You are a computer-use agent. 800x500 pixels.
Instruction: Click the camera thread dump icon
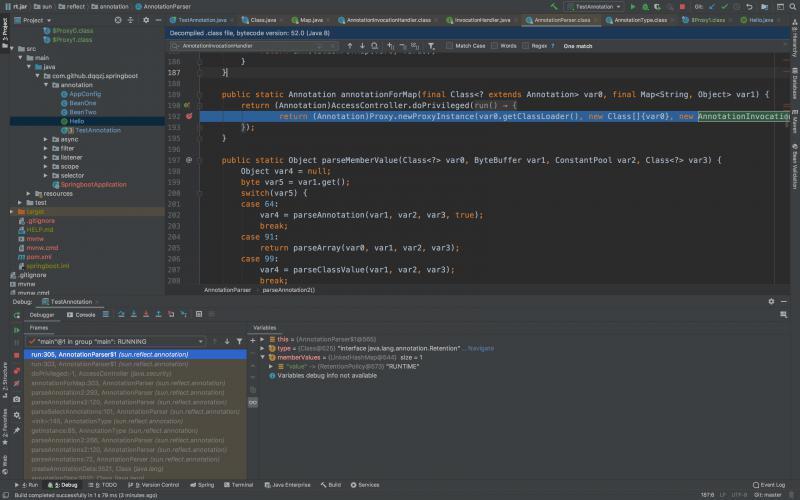[16, 398]
